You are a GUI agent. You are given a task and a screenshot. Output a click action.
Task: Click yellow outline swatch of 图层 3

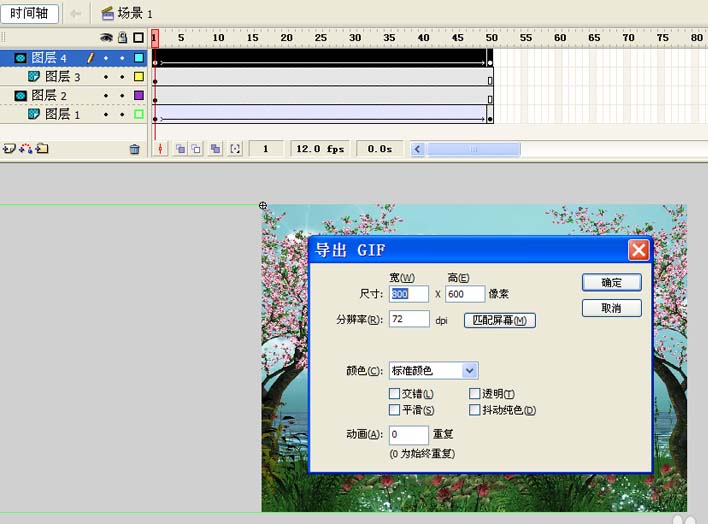point(139,76)
